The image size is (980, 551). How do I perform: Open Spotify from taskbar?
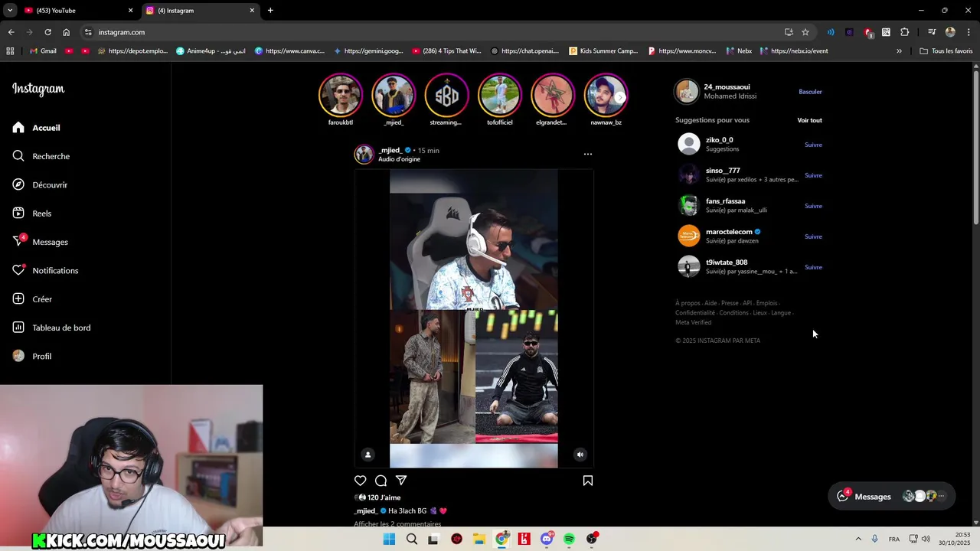[569, 539]
